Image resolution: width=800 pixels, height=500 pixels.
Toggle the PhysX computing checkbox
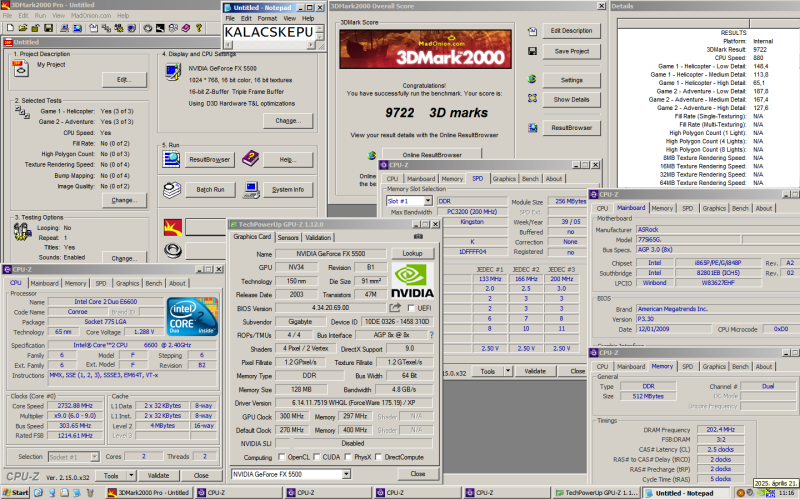(x=348, y=457)
